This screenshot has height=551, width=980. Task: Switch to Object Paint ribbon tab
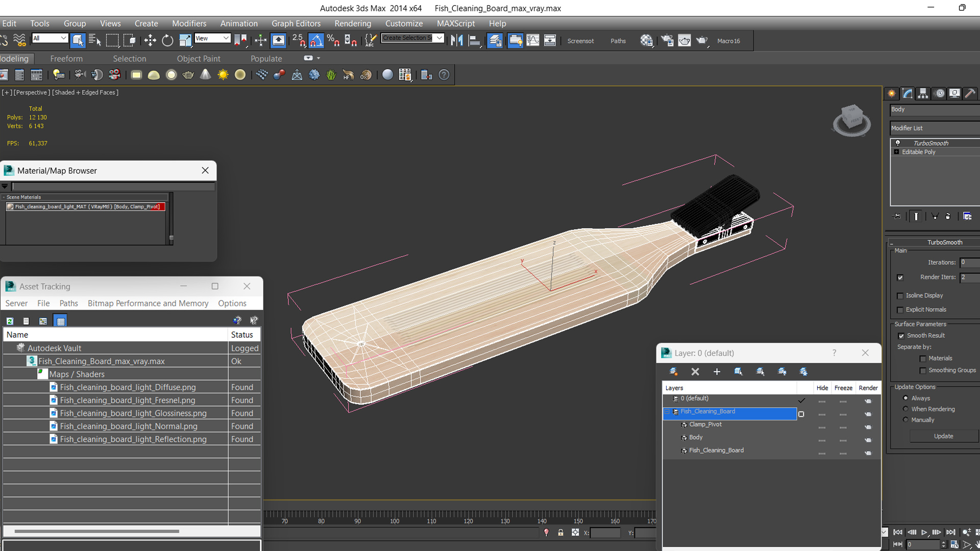199,59
